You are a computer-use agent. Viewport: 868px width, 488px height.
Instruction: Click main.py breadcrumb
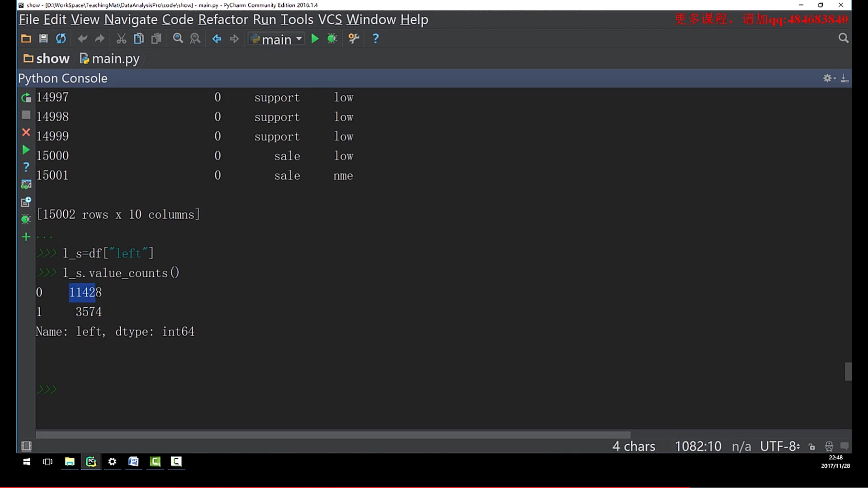[x=110, y=59]
